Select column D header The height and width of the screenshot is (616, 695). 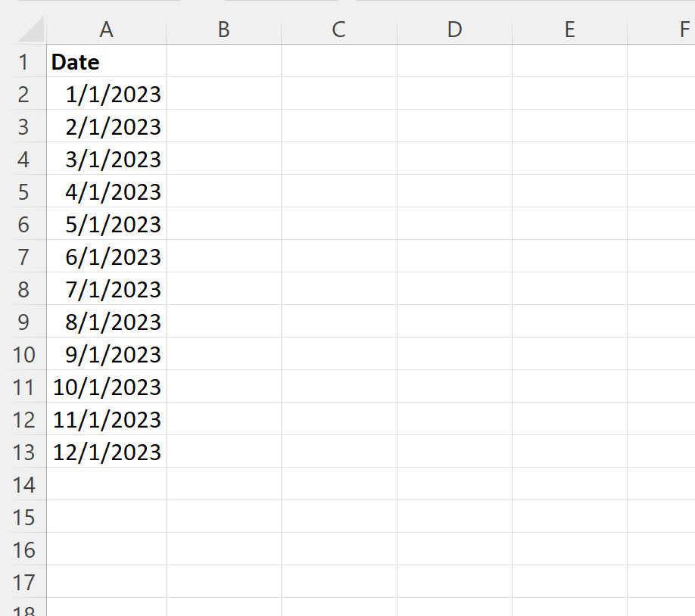[453, 30]
